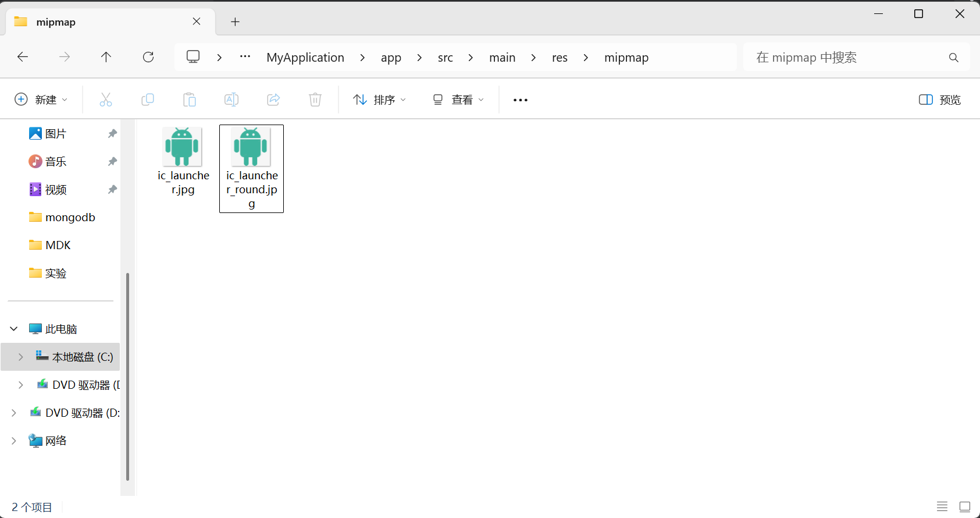The image size is (980, 518).
Task: Expand the nested DVD drive node
Action: 21,385
